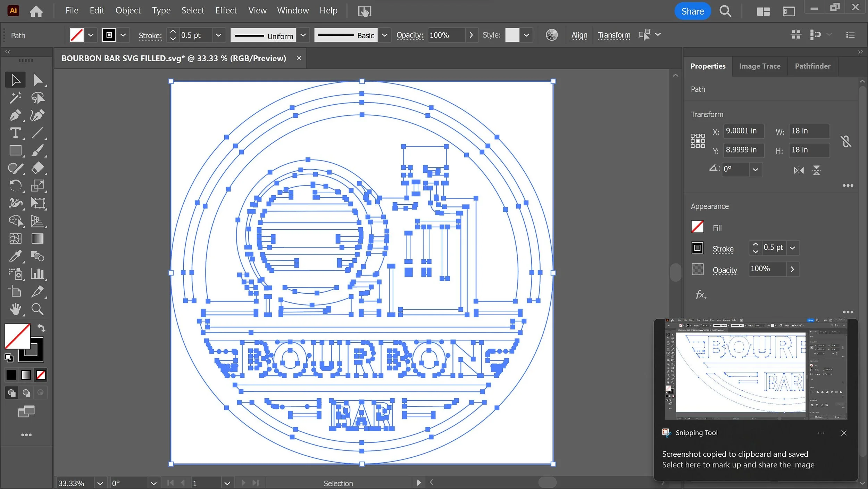Open the artboard number dropdown
The image size is (868, 489).
(x=227, y=483)
